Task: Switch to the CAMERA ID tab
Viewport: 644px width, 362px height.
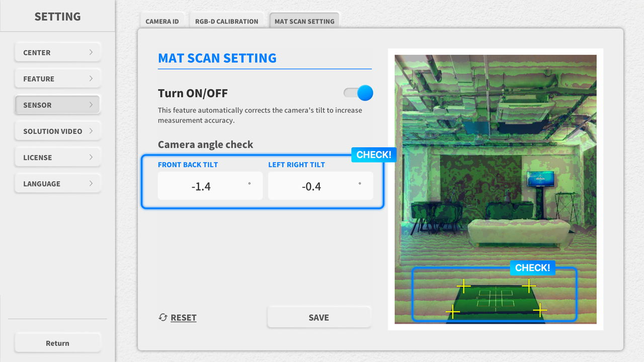Action: pyautogui.click(x=162, y=21)
